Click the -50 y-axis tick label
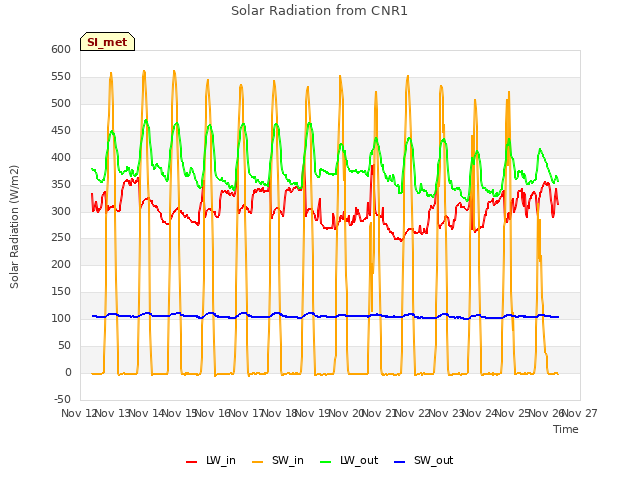640x480 pixels. 62,399
